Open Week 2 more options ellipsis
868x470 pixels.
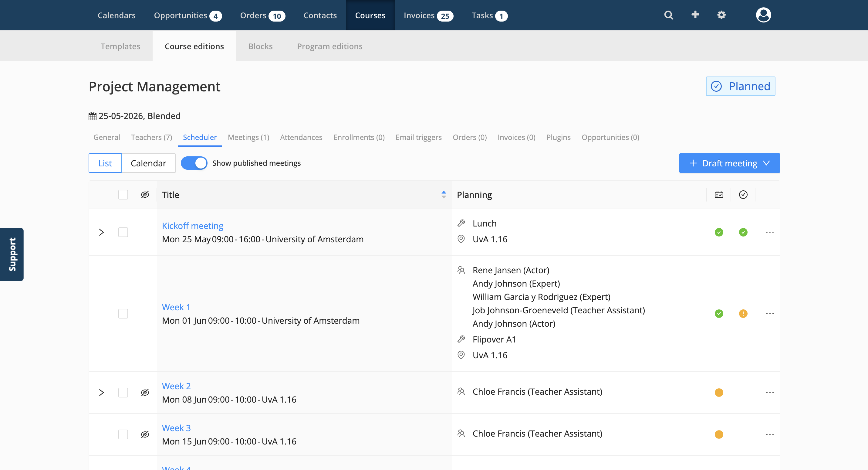(770, 393)
